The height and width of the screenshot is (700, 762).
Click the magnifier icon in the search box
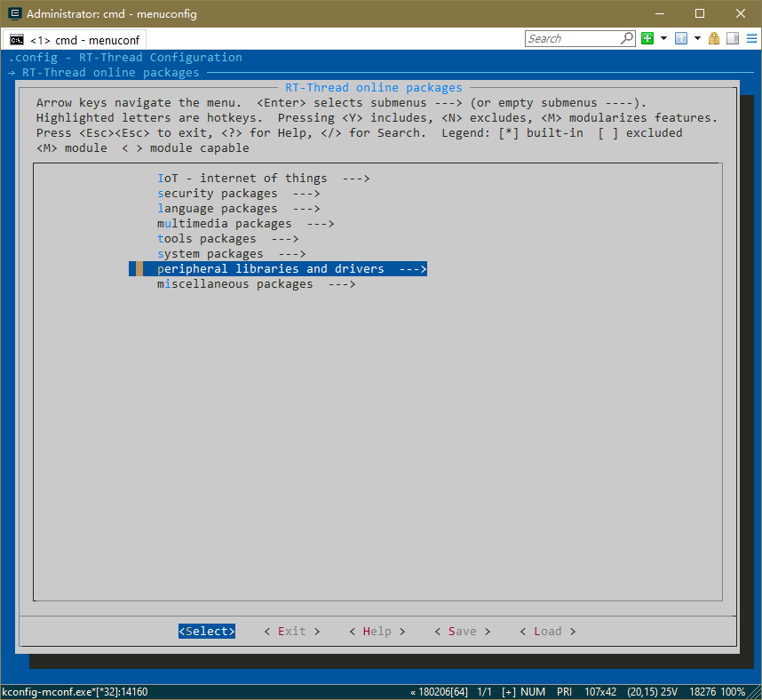(627, 38)
